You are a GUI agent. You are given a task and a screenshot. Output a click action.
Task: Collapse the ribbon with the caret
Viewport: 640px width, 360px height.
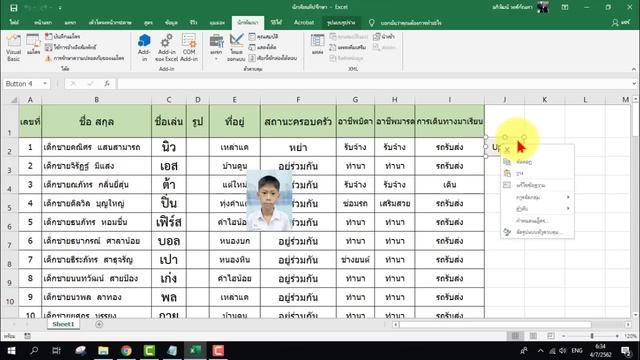click(x=633, y=69)
